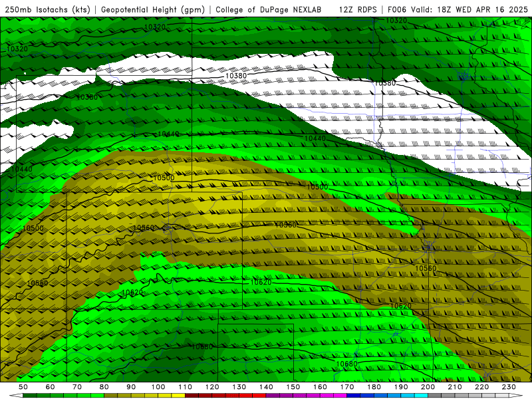Screen dimensions: 532x399
Task: Click the 'College of DuPage NEXLAB' label
Action: [x=269, y=9]
